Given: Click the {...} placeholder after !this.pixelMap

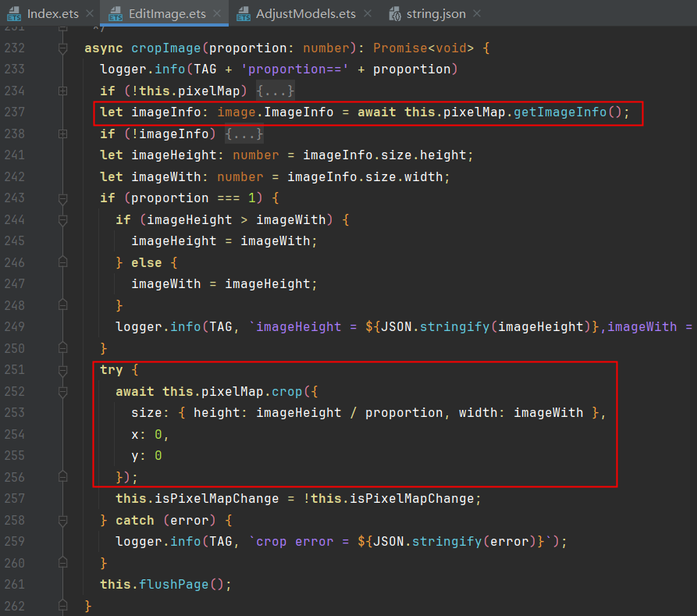Looking at the screenshot, I should coord(276,91).
